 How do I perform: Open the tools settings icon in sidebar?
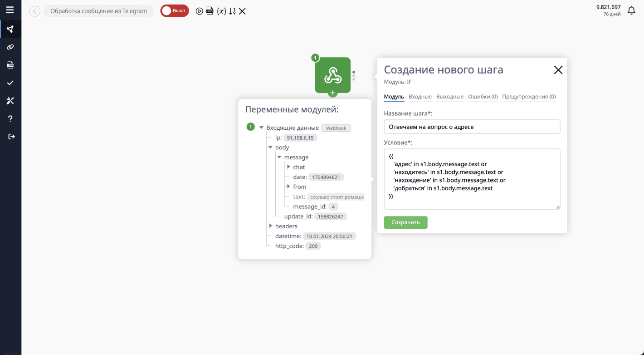[x=10, y=100]
